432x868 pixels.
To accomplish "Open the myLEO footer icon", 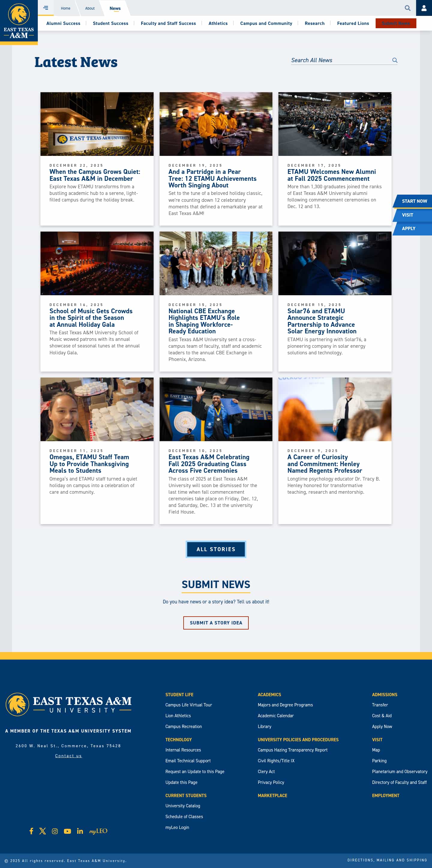I will click(x=98, y=831).
